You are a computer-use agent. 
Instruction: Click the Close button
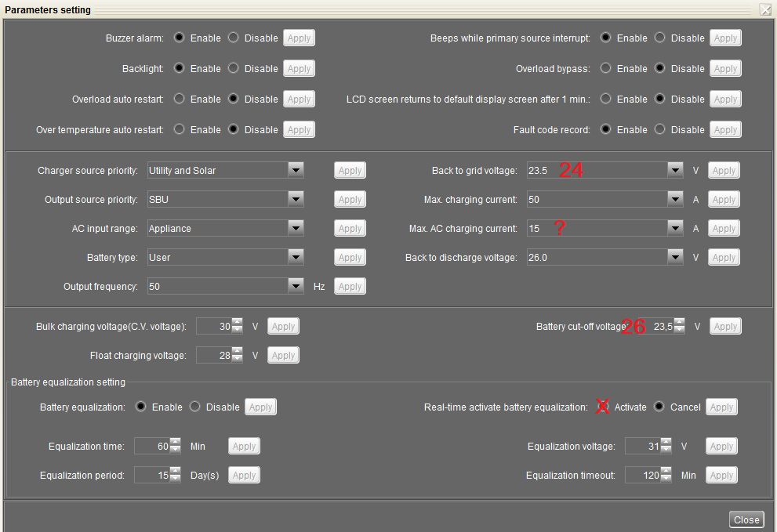pos(746,519)
